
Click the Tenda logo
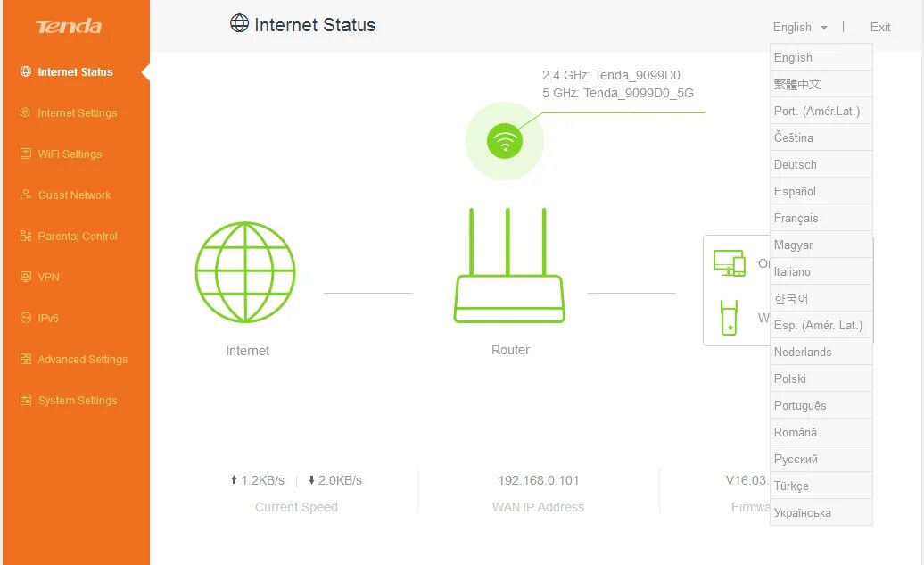[69, 27]
